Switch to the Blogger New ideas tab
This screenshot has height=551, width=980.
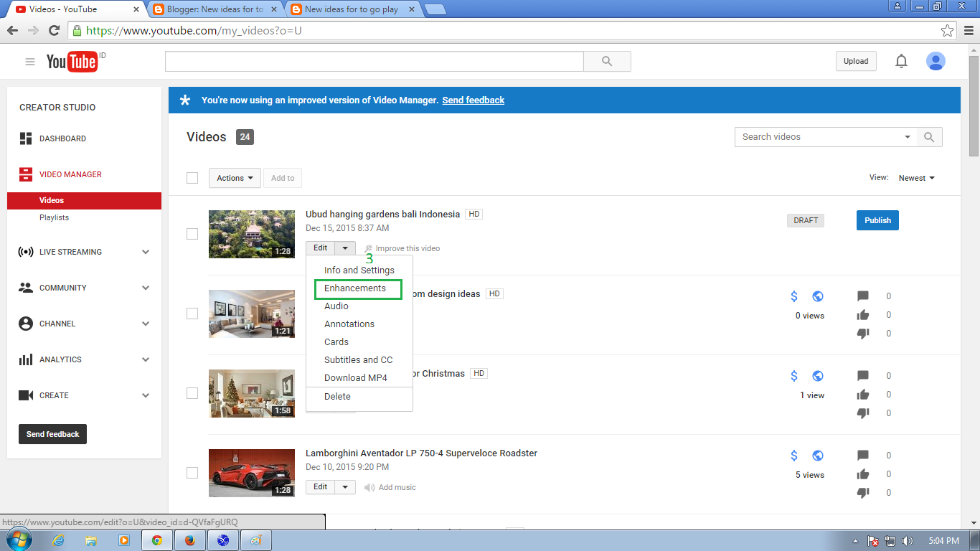[215, 9]
